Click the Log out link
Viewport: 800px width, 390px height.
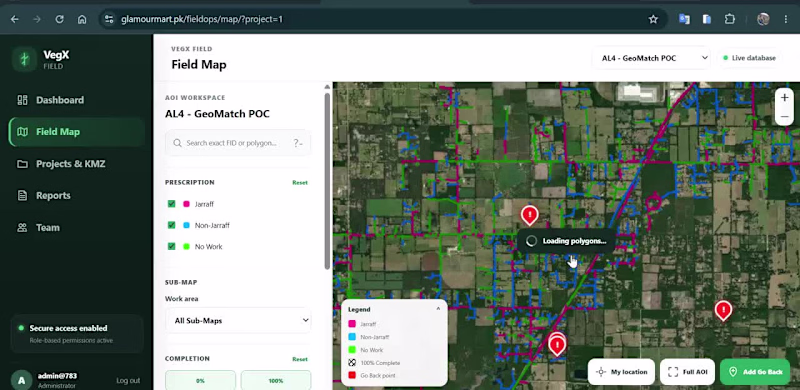tap(128, 380)
